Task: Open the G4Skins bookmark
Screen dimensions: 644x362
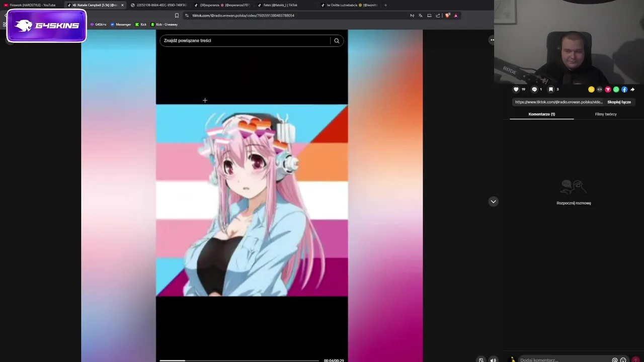Action: tap(98, 25)
